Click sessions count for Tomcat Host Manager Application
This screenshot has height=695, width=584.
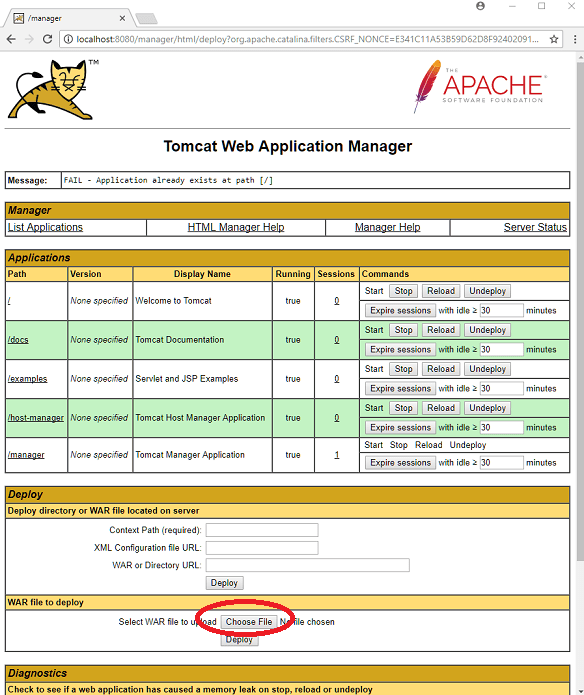pyautogui.click(x=337, y=418)
